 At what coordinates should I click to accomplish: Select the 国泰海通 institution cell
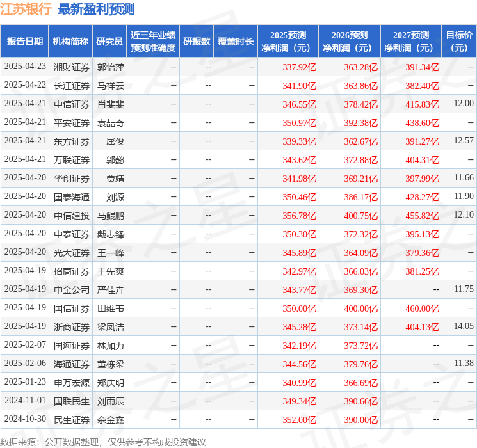[x=72, y=197]
